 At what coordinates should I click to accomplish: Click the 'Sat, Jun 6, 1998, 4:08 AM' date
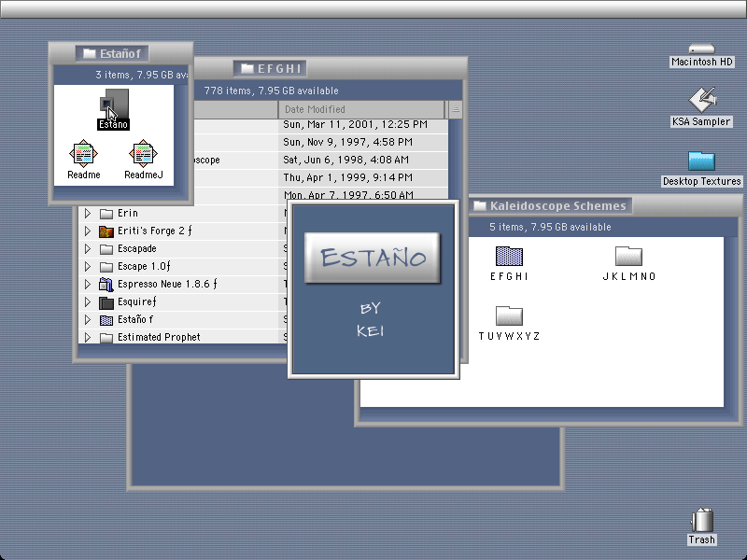point(345,160)
